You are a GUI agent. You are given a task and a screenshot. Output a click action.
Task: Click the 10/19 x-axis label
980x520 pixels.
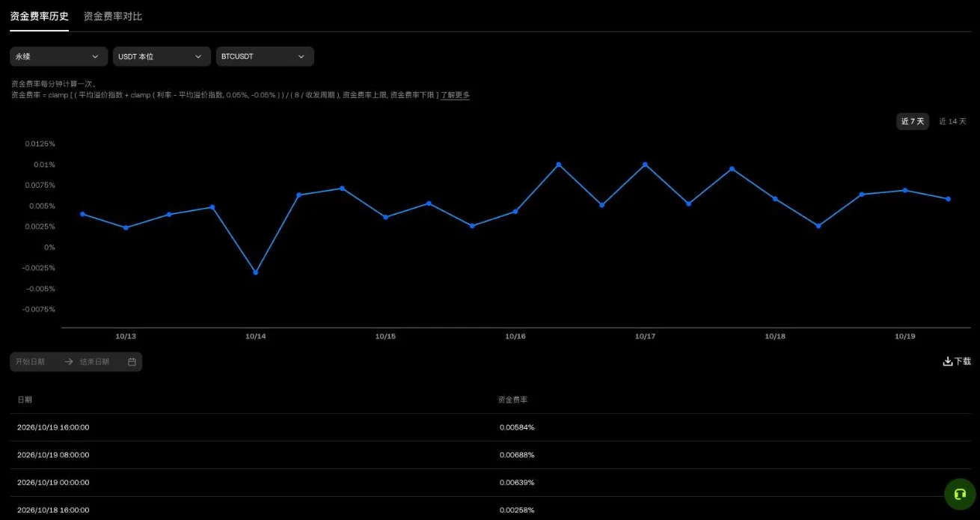[x=905, y=337]
